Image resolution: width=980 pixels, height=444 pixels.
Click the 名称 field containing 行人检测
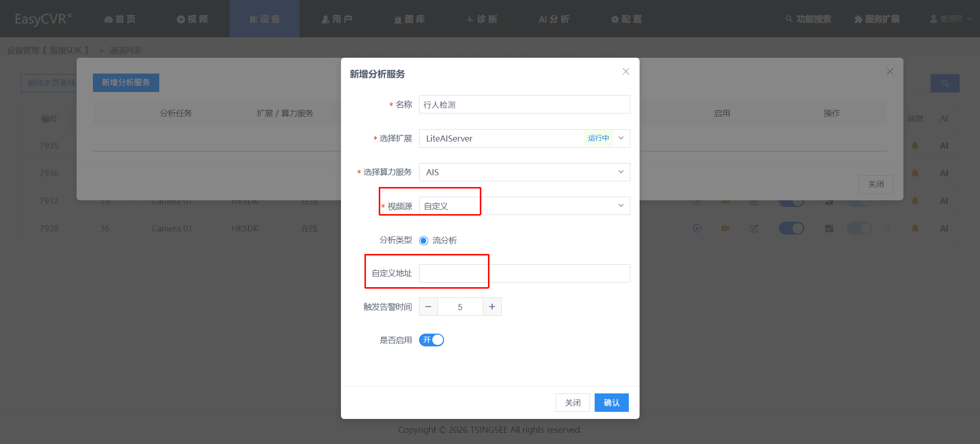(524, 104)
